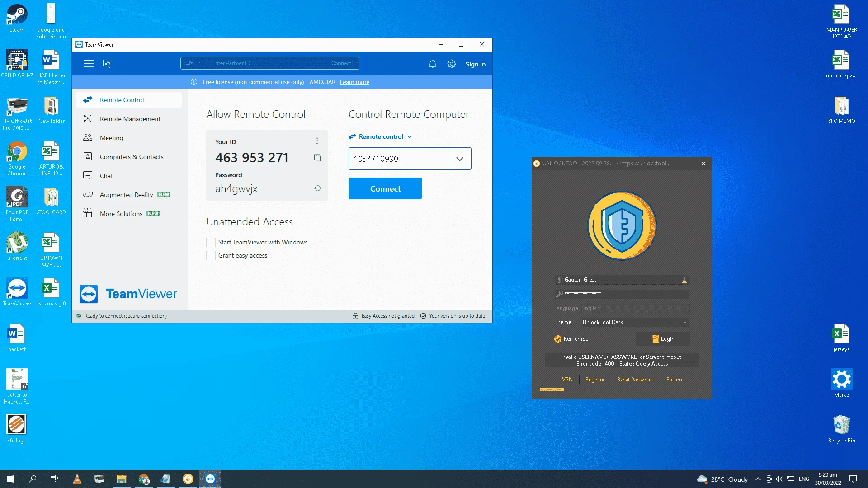The image size is (868, 488).
Task: Open the UnlockTool Register link
Action: [x=594, y=380]
